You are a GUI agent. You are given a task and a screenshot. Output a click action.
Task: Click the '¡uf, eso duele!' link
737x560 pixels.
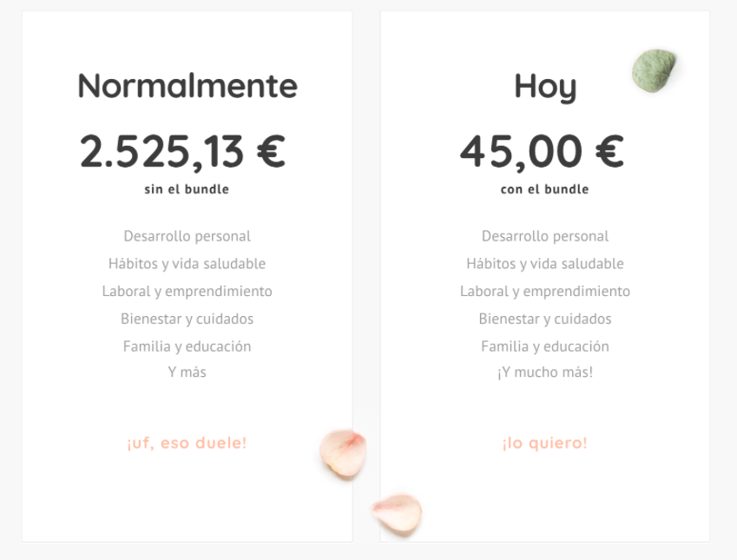click(187, 443)
